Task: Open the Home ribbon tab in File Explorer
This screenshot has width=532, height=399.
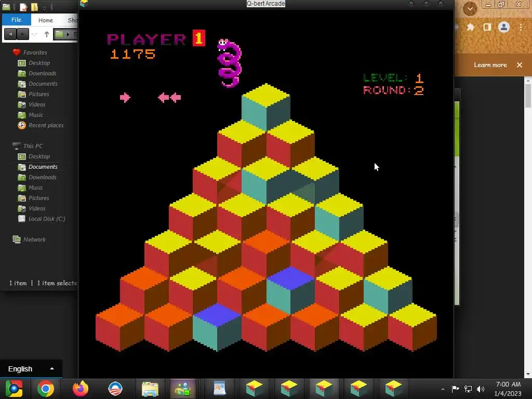Action: click(x=46, y=20)
